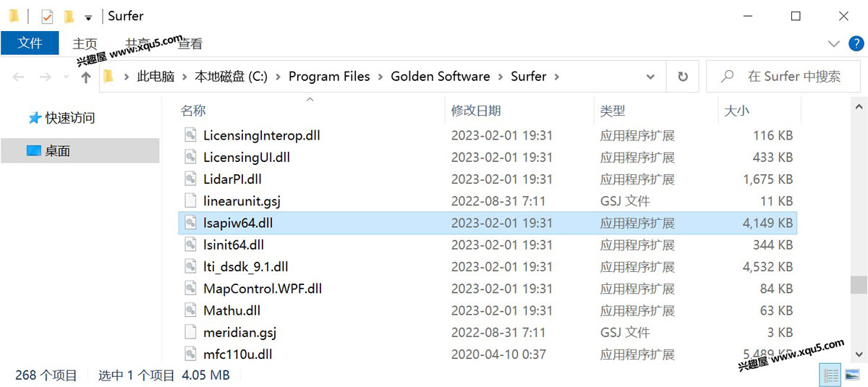Image resolution: width=868 pixels, height=387 pixels.
Task: Expand the Golden Software breadcrumb chevron
Action: (500, 76)
